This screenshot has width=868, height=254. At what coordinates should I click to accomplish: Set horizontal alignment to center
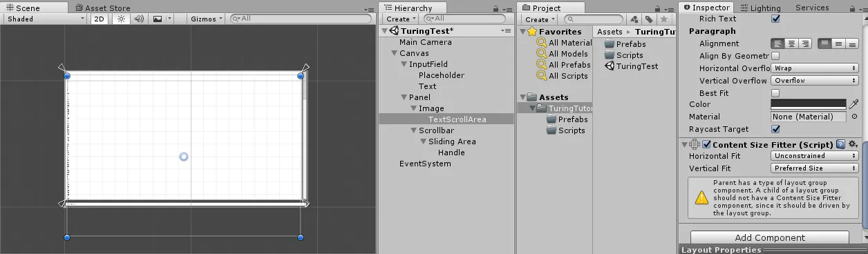792,43
